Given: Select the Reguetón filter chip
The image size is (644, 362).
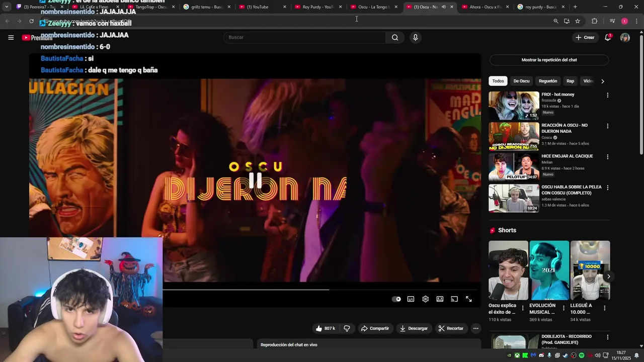Looking at the screenshot, I should (548, 81).
